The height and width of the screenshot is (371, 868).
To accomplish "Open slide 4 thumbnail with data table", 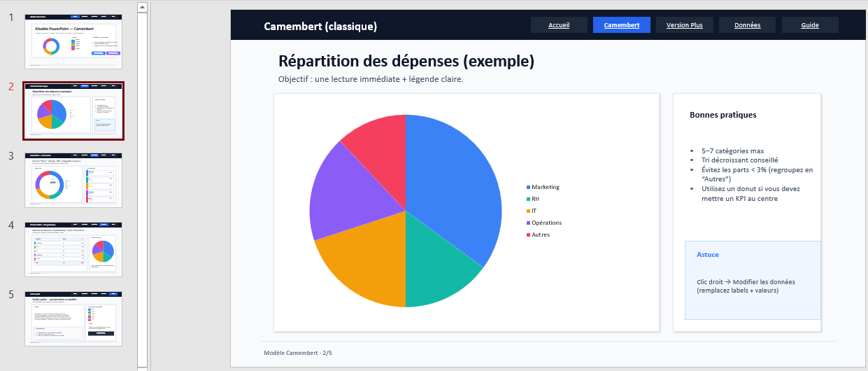I will click(x=73, y=249).
